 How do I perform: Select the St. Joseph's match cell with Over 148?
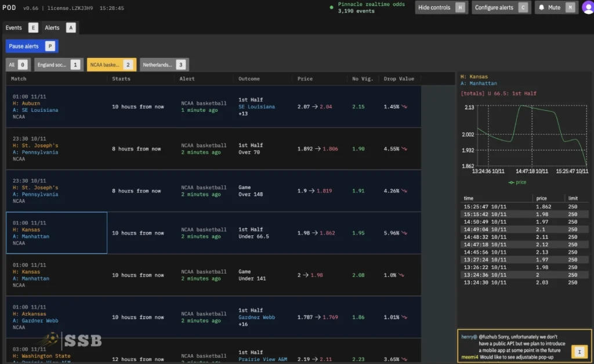click(x=56, y=191)
